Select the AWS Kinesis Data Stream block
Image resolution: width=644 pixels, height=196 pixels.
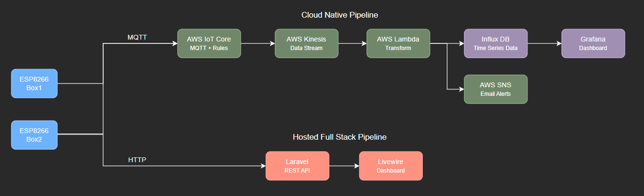(x=307, y=43)
